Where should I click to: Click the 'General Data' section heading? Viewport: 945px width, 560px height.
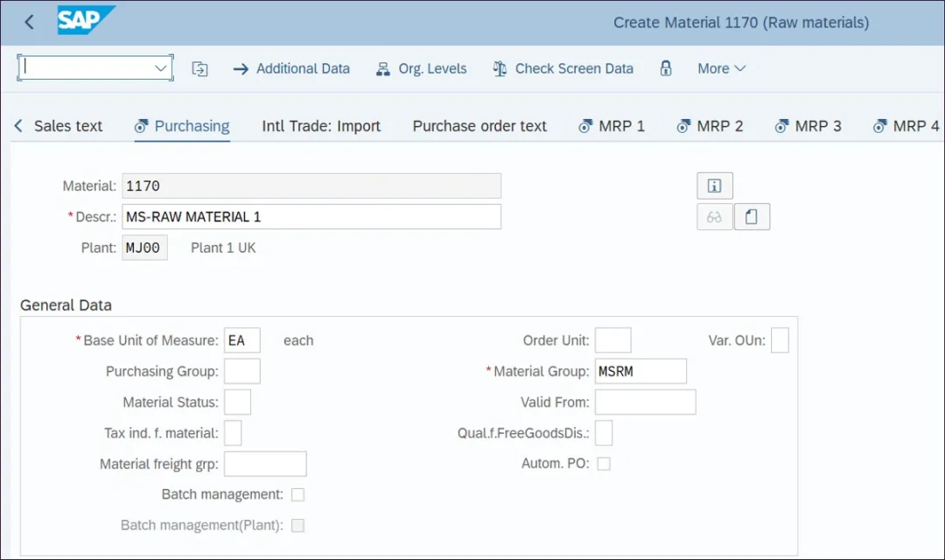(x=66, y=305)
